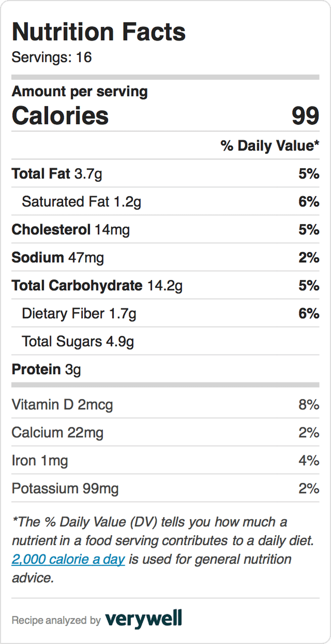Click the Sodium 47mg entry
This screenshot has width=331, height=644.
pyautogui.click(x=165, y=257)
